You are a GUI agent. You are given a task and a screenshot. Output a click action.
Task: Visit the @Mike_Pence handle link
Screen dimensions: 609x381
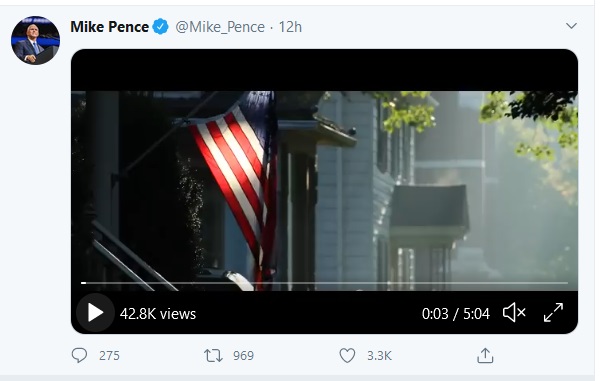[x=220, y=27]
